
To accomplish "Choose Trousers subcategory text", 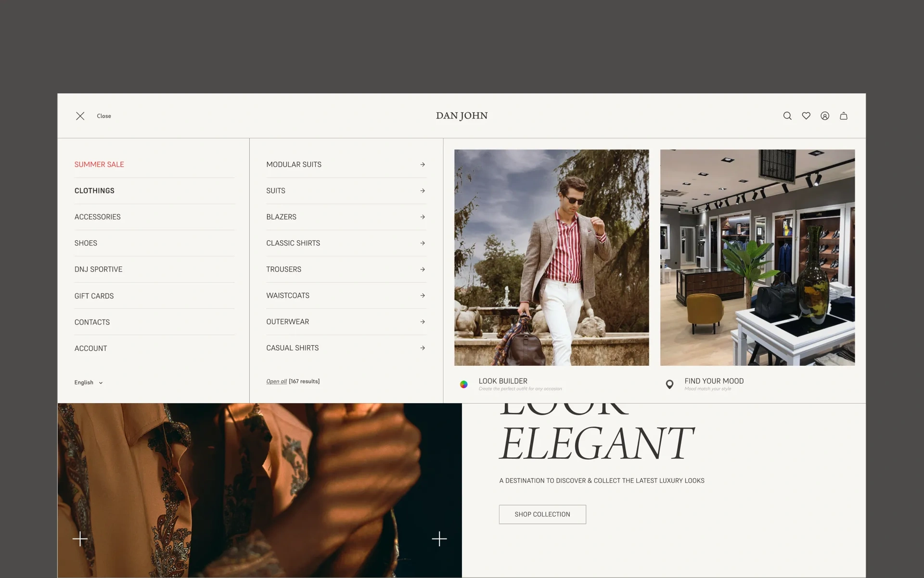I will [x=283, y=270].
